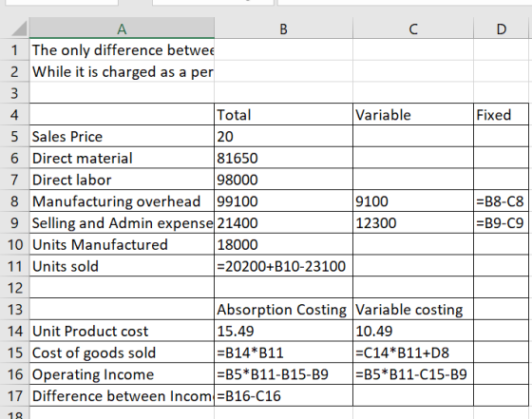The image size is (532, 419).
Task: Select row 17 header
Action: pyautogui.click(x=14, y=396)
